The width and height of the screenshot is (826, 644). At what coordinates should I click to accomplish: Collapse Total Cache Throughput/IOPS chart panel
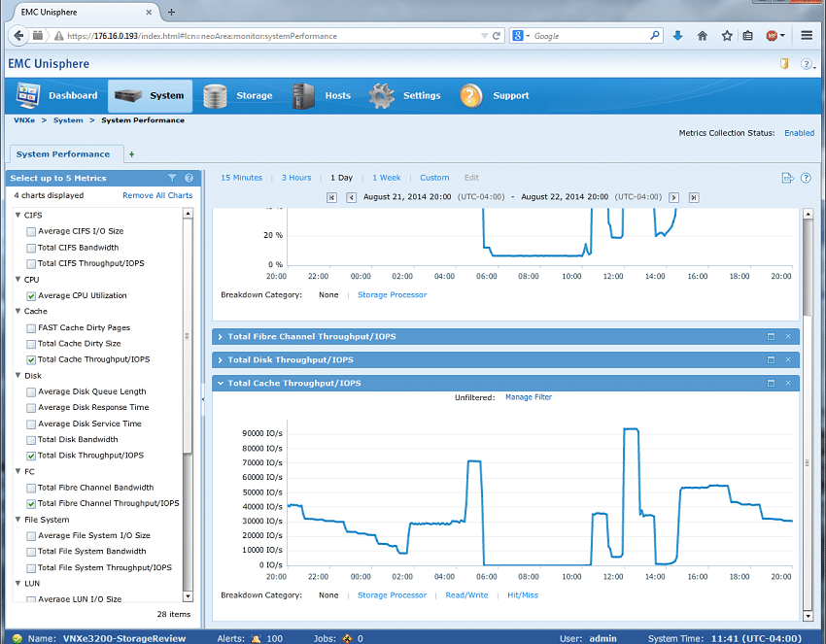pyautogui.click(x=221, y=383)
